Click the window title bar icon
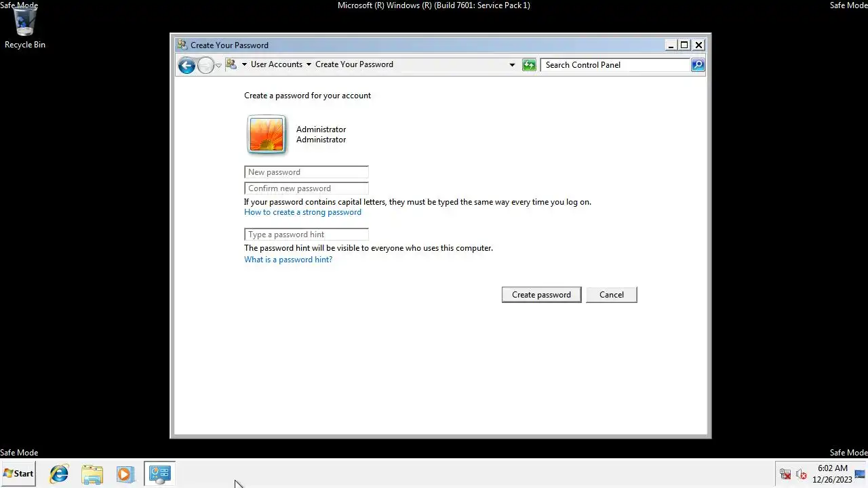868x488 pixels. [x=182, y=45]
